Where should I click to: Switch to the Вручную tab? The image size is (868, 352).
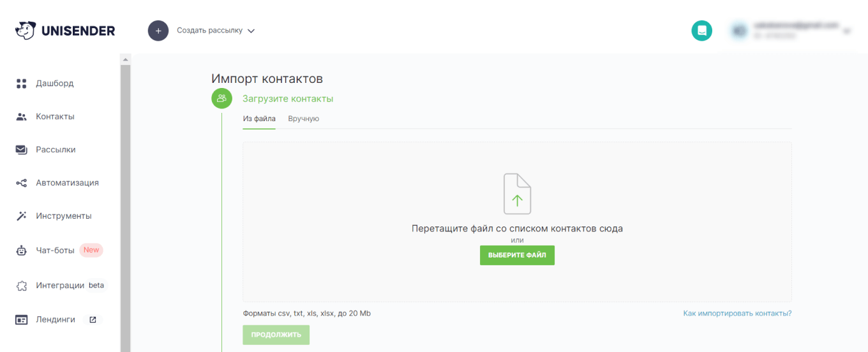[x=304, y=119]
